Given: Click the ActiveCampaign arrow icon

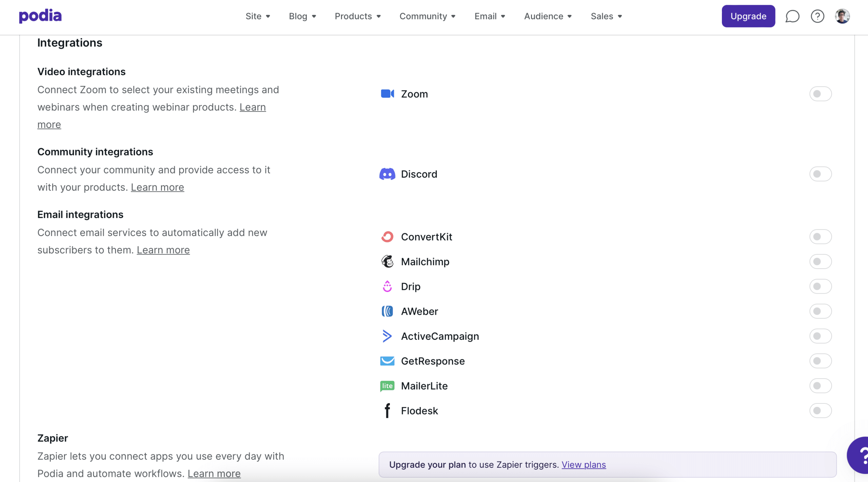Looking at the screenshot, I should pos(387,336).
